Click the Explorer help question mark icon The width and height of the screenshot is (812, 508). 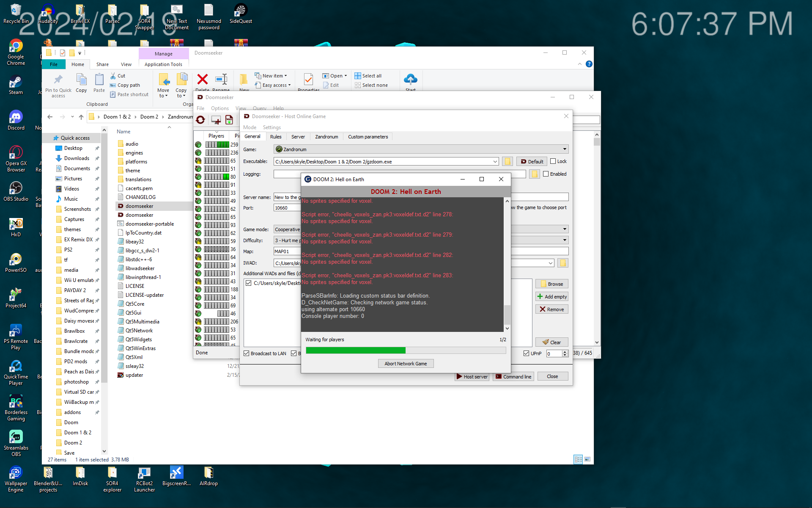click(x=589, y=64)
